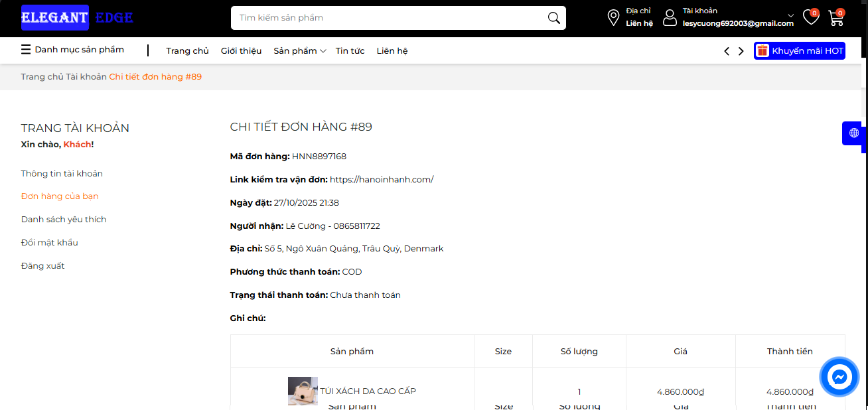Click the previous promotion arrow

pos(727,51)
